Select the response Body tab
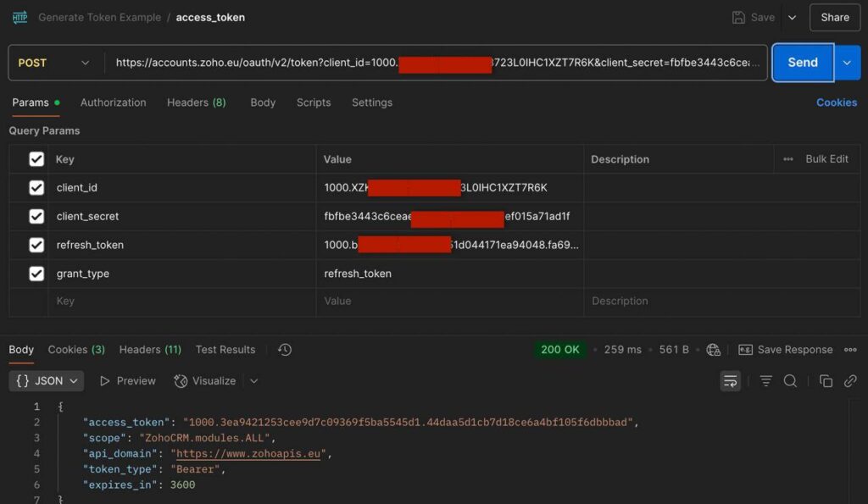Screen dimensions: 868x504 (x=21, y=350)
